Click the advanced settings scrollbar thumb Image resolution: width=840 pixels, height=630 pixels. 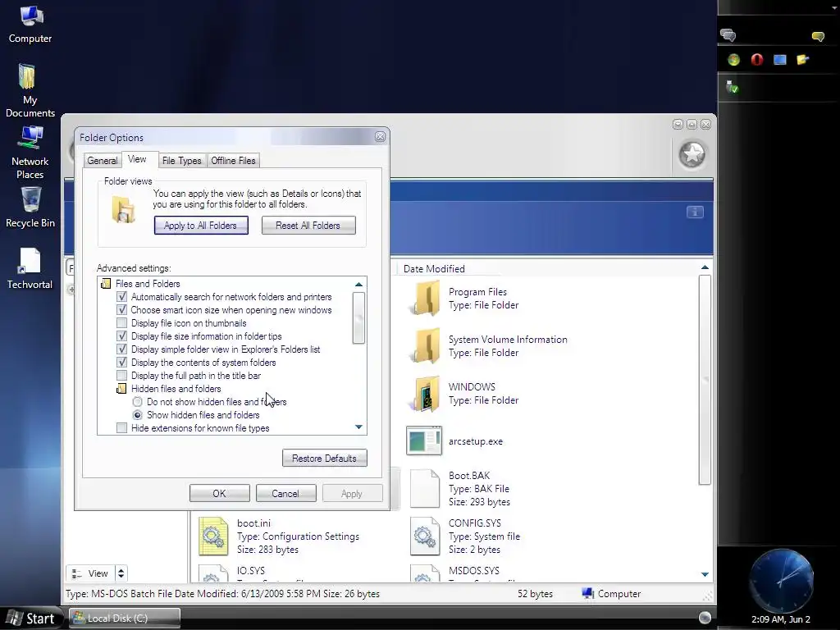359,317
